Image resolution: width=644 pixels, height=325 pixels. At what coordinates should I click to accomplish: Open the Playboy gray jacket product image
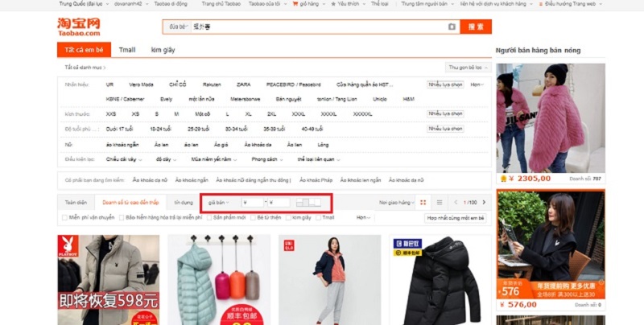pos(109,280)
